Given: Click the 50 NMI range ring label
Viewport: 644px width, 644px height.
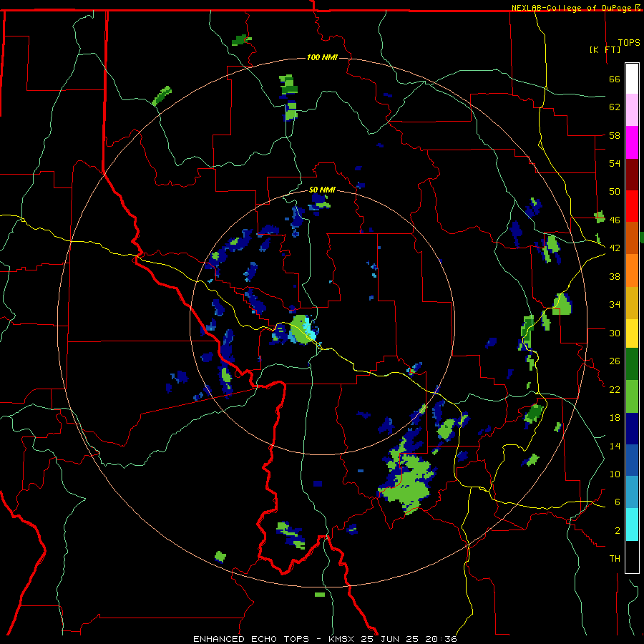Looking at the screenshot, I should click(x=323, y=190).
